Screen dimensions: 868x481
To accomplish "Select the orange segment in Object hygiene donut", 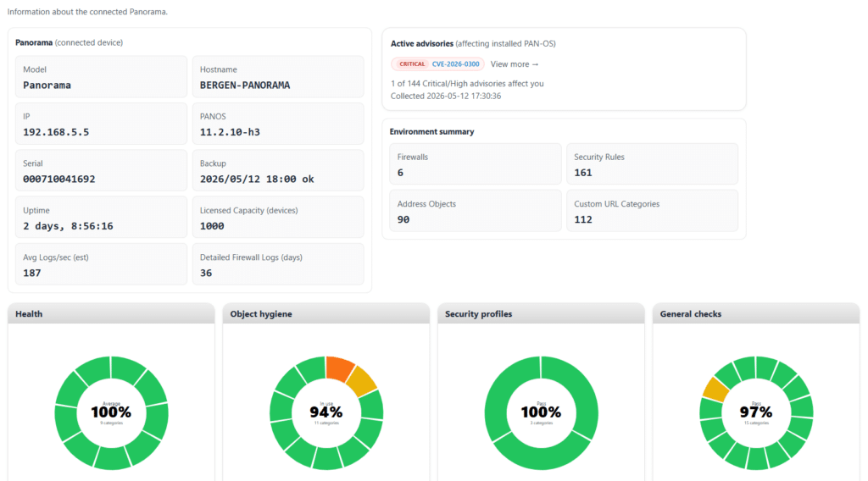I will pyautogui.click(x=339, y=368).
